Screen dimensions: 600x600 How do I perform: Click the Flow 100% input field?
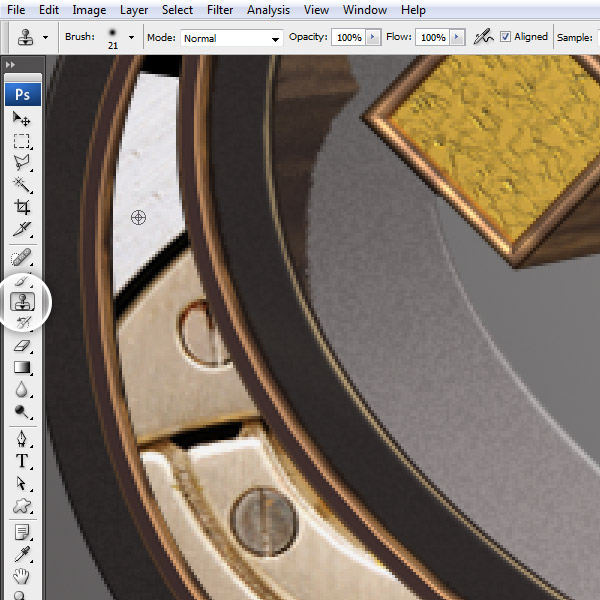click(433, 37)
